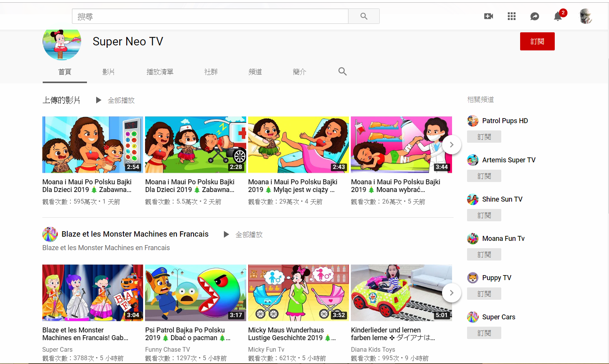Open the upload video camera icon
Screen dimensions: 609x364
coord(489,16)
